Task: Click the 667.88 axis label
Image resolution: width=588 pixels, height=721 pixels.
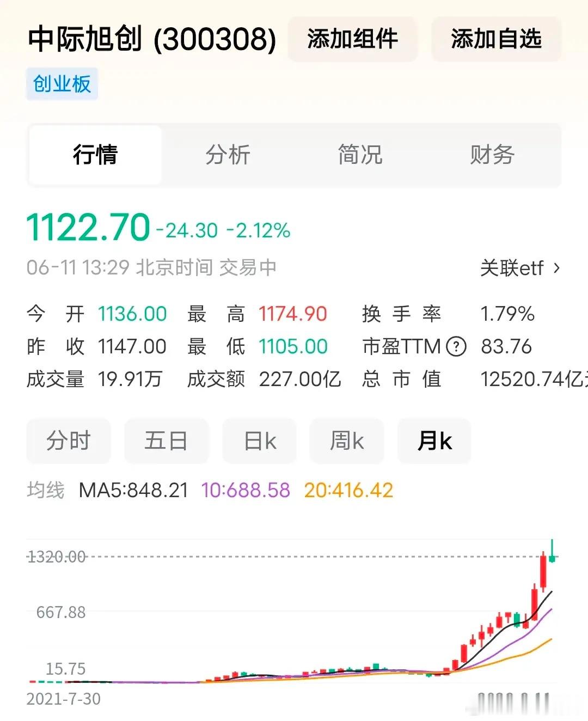Action: 61,612
